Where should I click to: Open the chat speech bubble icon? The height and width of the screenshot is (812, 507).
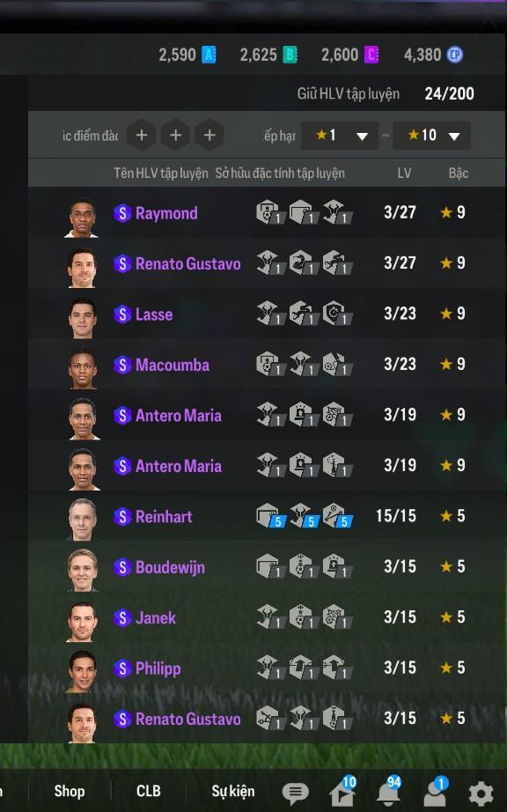pos(296,793)
